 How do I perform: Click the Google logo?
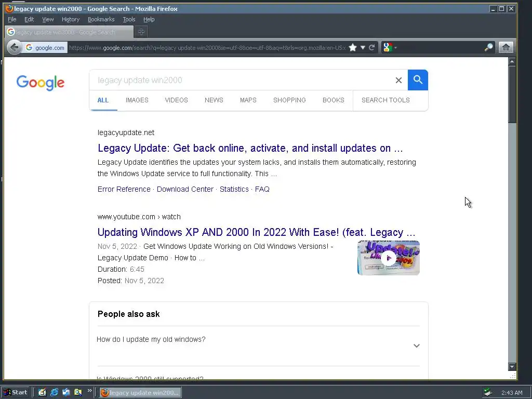point(41,83)
